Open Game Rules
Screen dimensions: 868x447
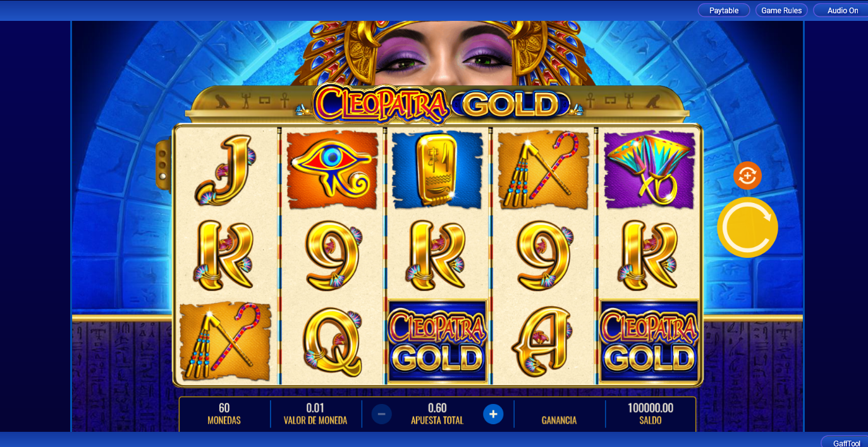781,11
